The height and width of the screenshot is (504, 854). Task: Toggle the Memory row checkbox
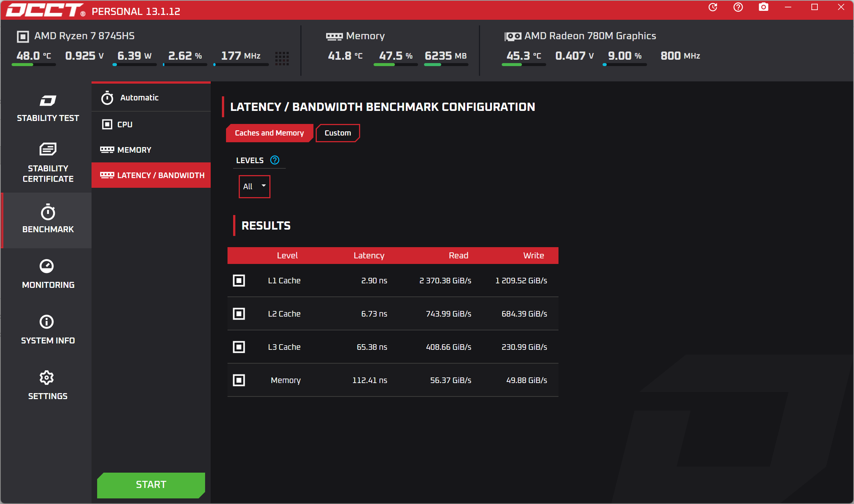(x=239, y=380)
